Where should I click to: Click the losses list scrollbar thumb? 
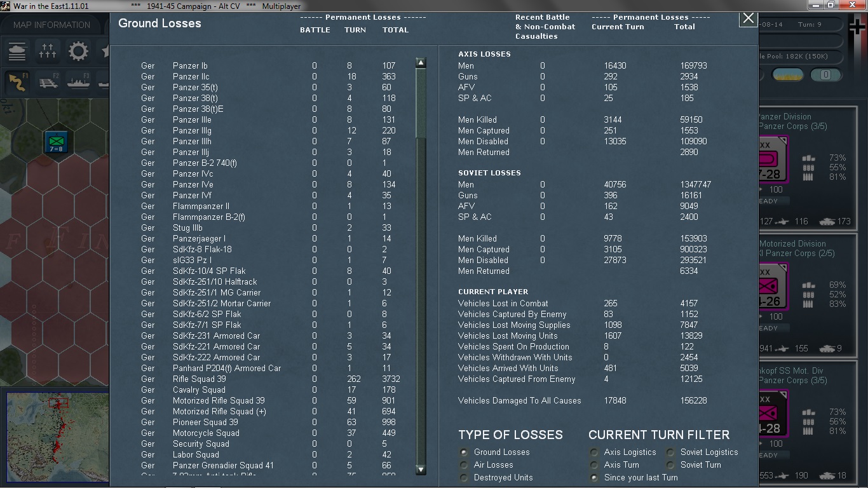tap(421, 103)
